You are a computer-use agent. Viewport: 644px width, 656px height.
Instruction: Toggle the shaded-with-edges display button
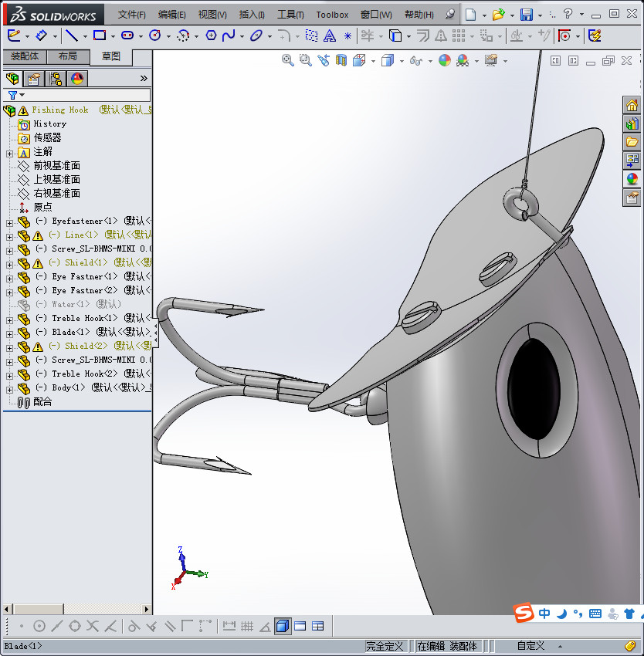(283, 626)
